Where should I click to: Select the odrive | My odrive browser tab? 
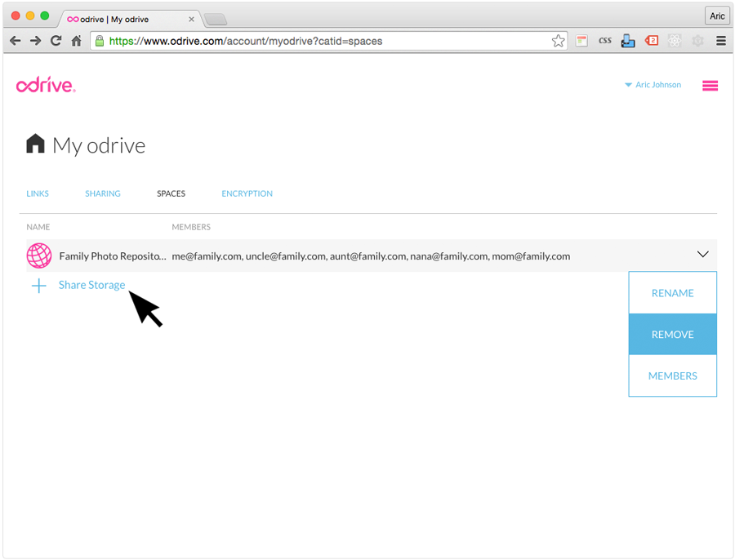click(x=130, y=20)
